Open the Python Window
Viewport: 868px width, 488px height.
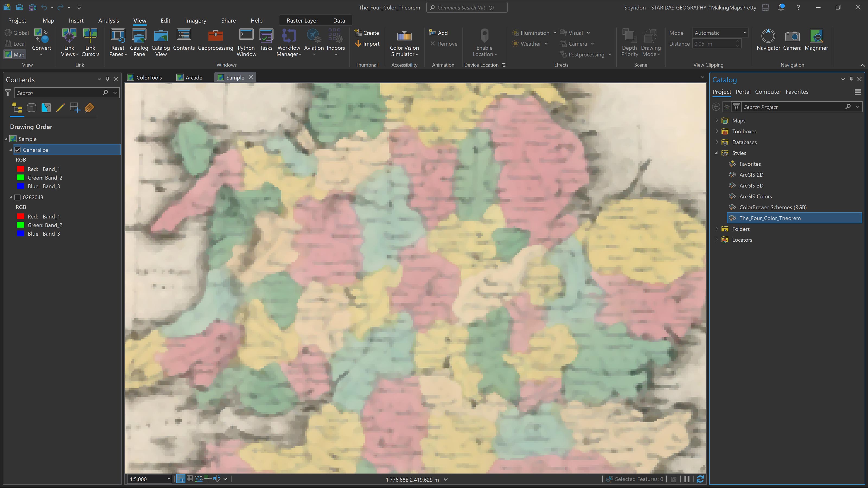(x=246, y=43)
